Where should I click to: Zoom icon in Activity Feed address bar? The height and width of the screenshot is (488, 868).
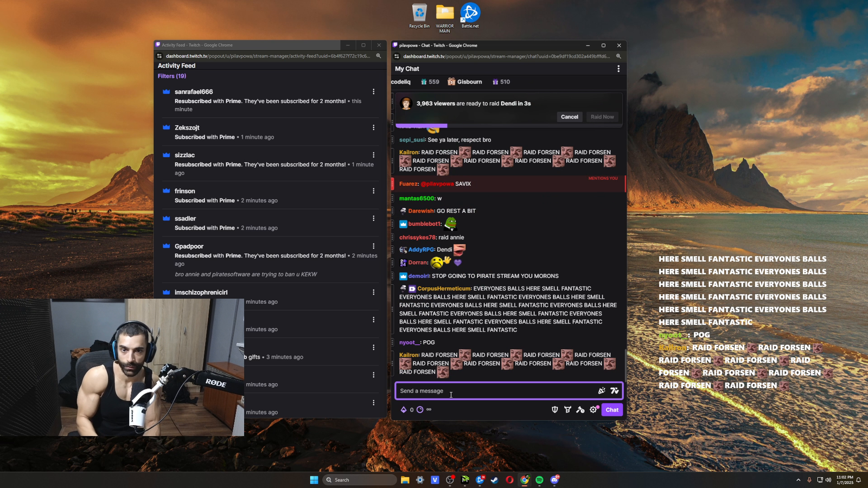pos(379,56)
